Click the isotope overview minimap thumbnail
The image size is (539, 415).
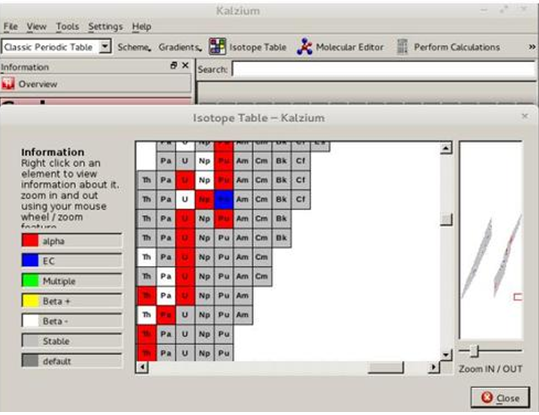tap(491, 240)
